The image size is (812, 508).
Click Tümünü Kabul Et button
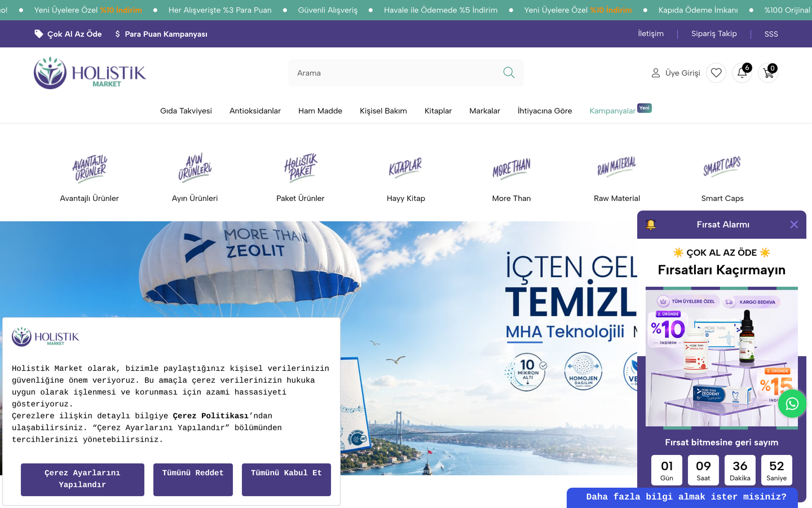click(x=286, y=480)
